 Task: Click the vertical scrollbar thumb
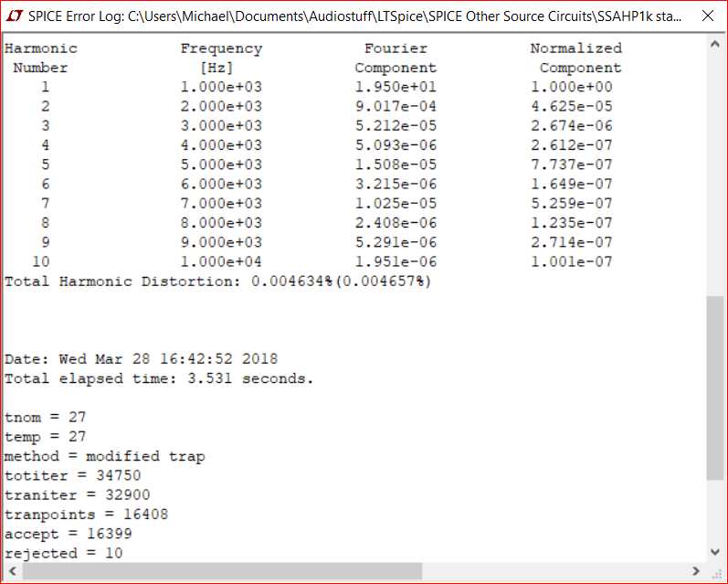(x=715, y=388)
